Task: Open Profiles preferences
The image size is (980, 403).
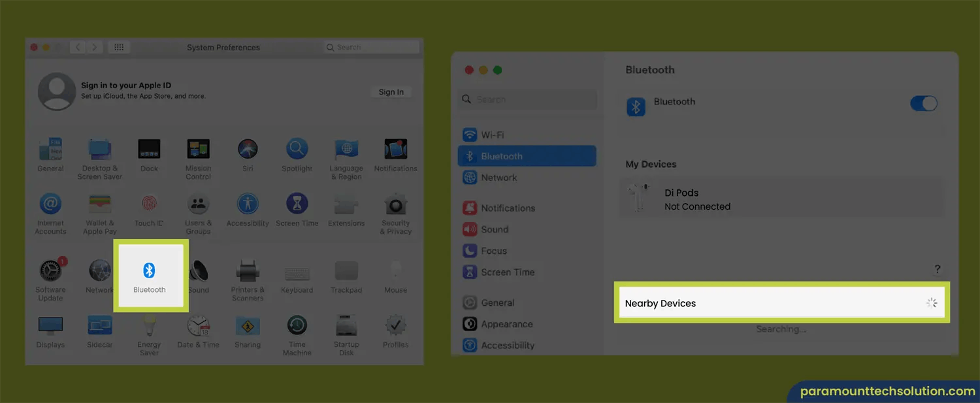Action: tap(395, 331)
